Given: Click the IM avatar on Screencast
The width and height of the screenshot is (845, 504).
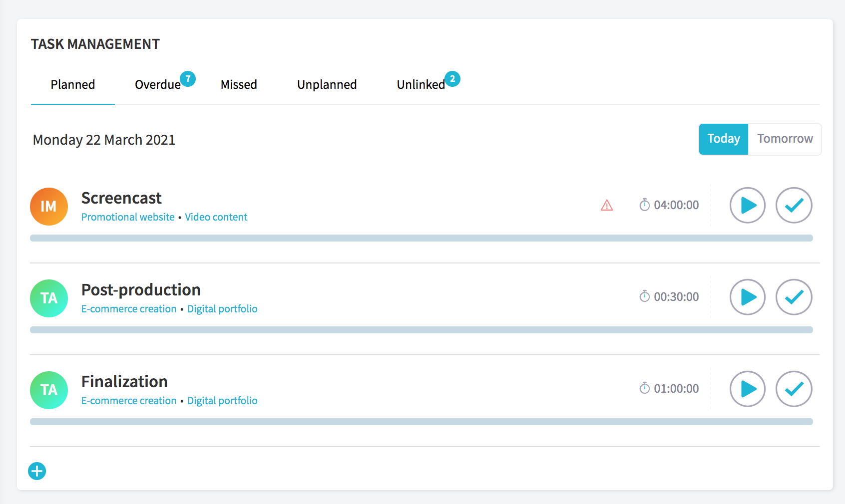Looking at the screenshot, I should click(x=49, y=207).
